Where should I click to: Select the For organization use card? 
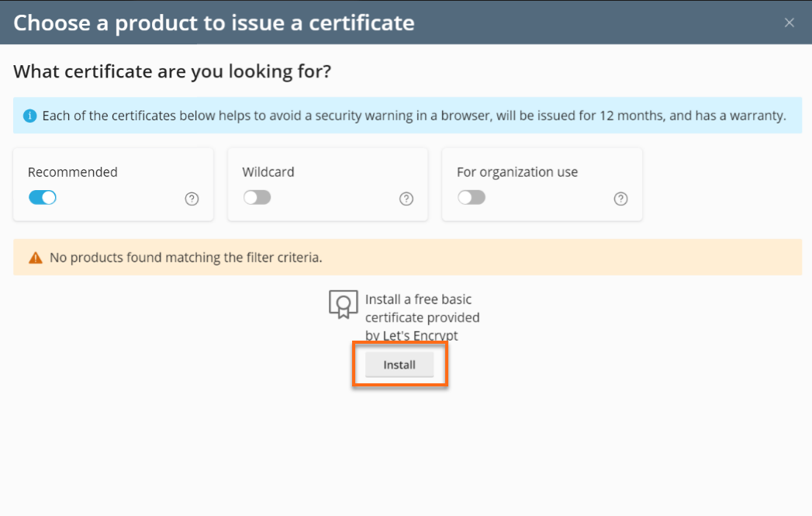coord(541,184)
